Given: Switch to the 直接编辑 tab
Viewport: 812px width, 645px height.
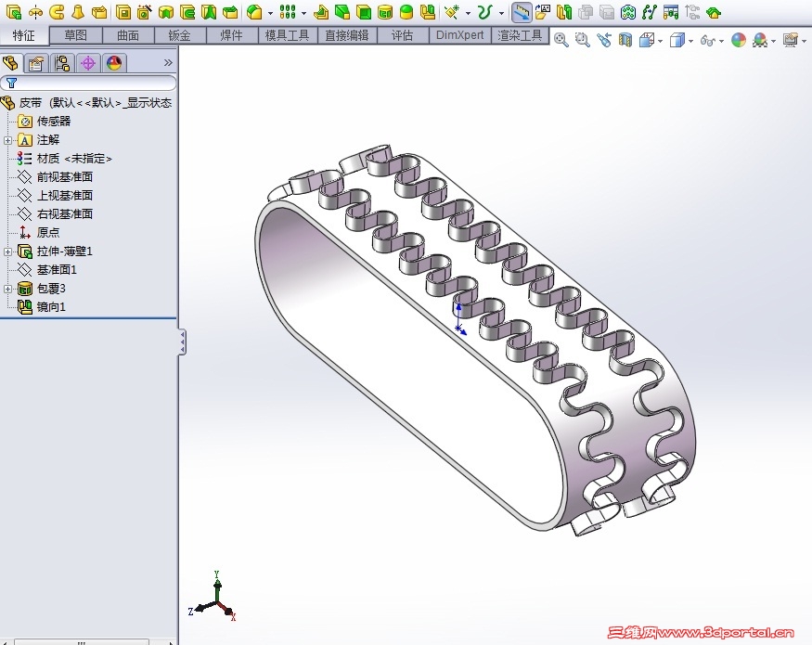Looking at the screenshot, I should tap(347, 35).
